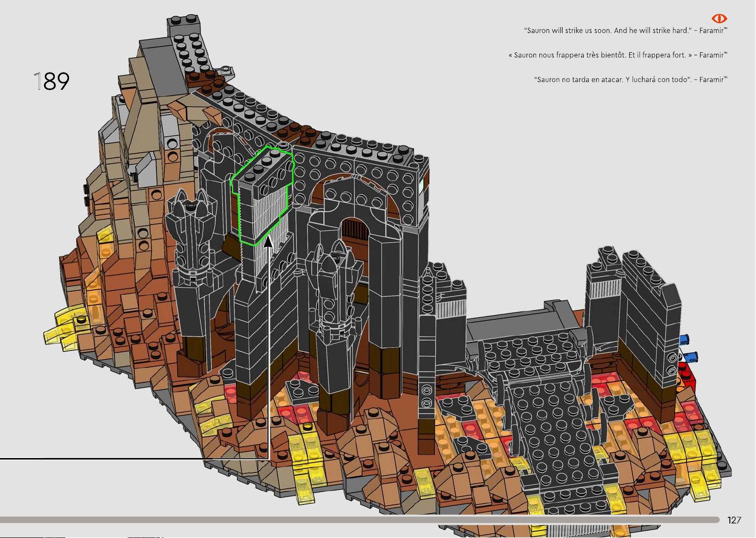This screenshot has height=538, width=756.
Task: Click the red Eye of Sauron icon
Action: click(x=719, y=18)
